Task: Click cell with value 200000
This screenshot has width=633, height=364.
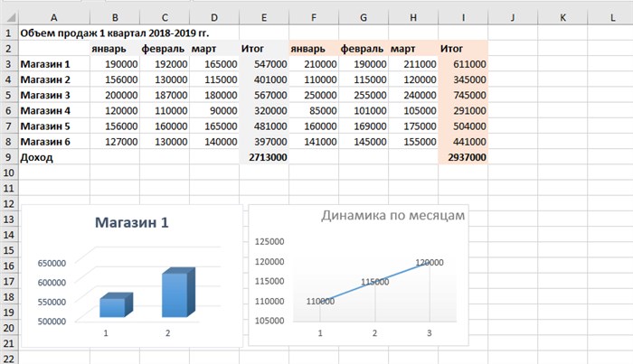Action: tap(115, 95)
